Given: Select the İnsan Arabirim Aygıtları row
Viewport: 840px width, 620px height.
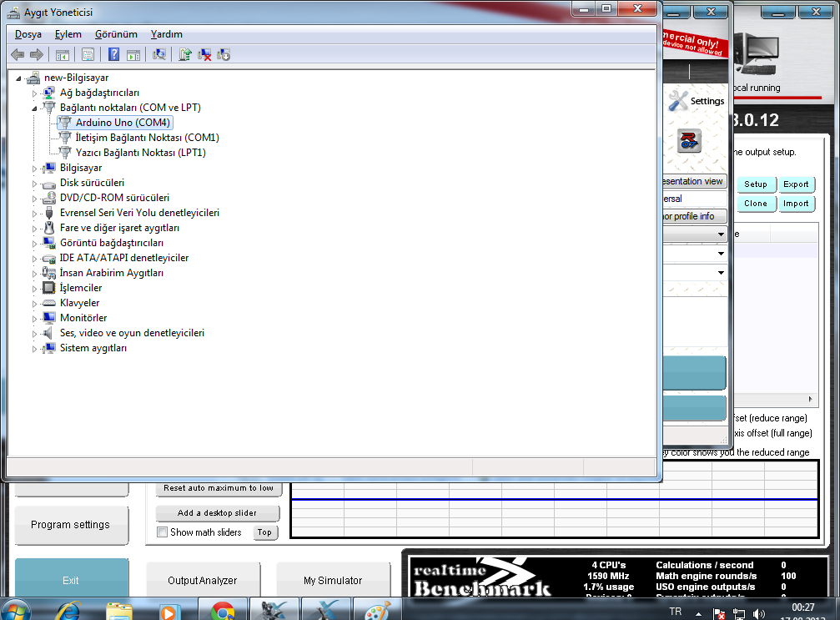Looking at the screenshot, I should 112,273.
